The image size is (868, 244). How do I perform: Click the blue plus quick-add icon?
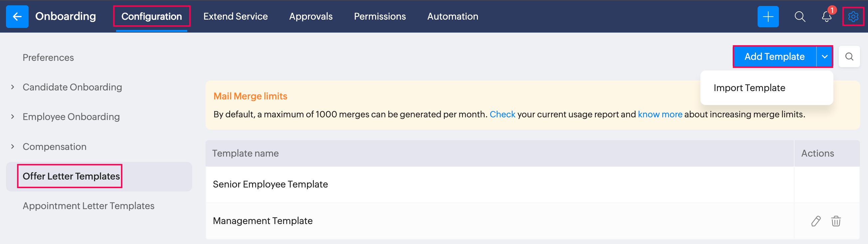pyautogui.click(x=768, y=17)
